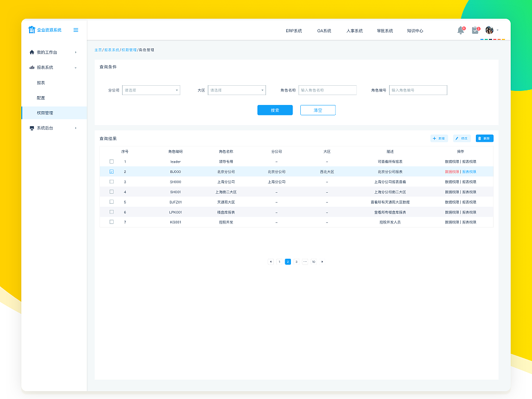532x399 pixels.
Task: Check the checkbox for row 7 KG001
Action: (112, 222)
